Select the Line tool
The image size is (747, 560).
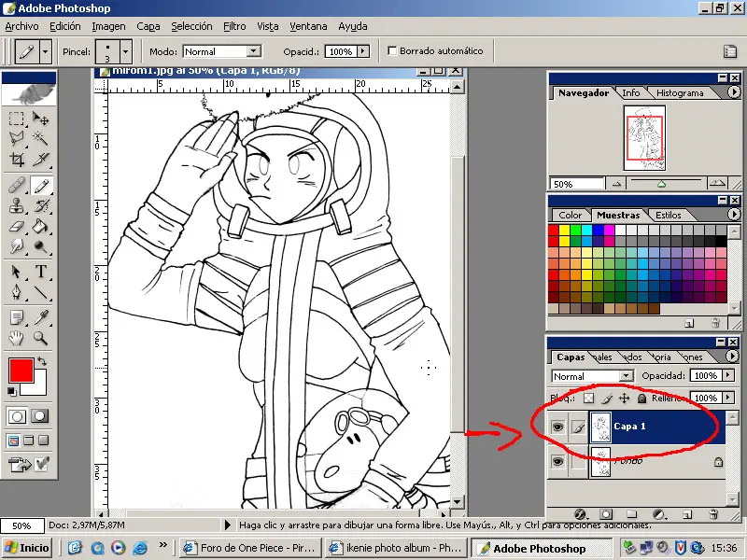click(41, 292)
